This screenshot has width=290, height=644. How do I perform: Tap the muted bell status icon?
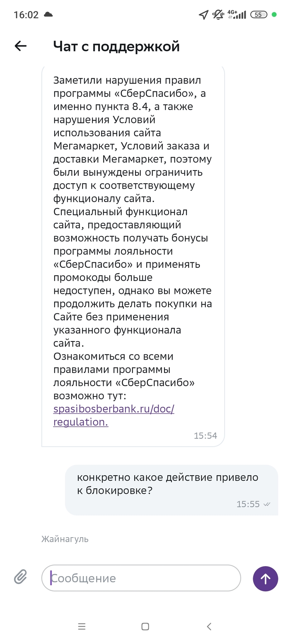coord(217,15)
